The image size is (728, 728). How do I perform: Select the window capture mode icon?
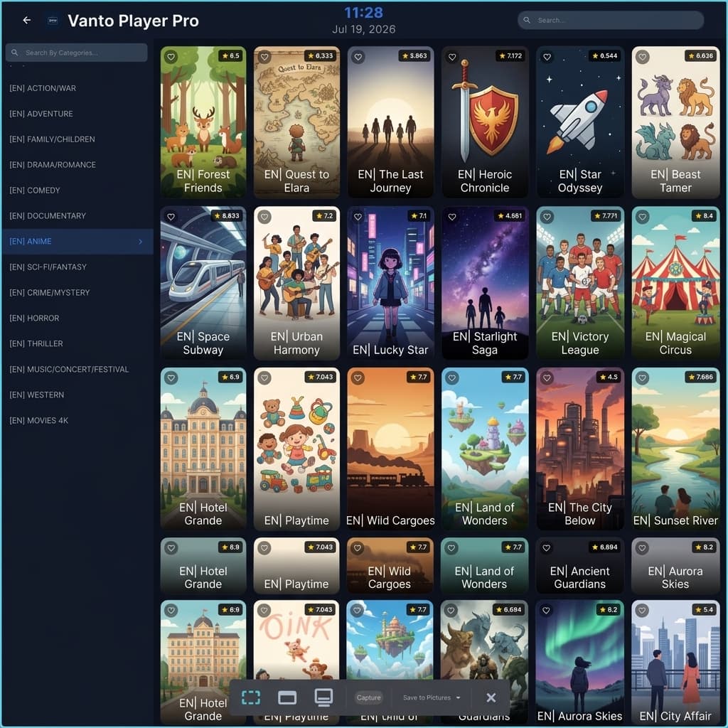287,697
